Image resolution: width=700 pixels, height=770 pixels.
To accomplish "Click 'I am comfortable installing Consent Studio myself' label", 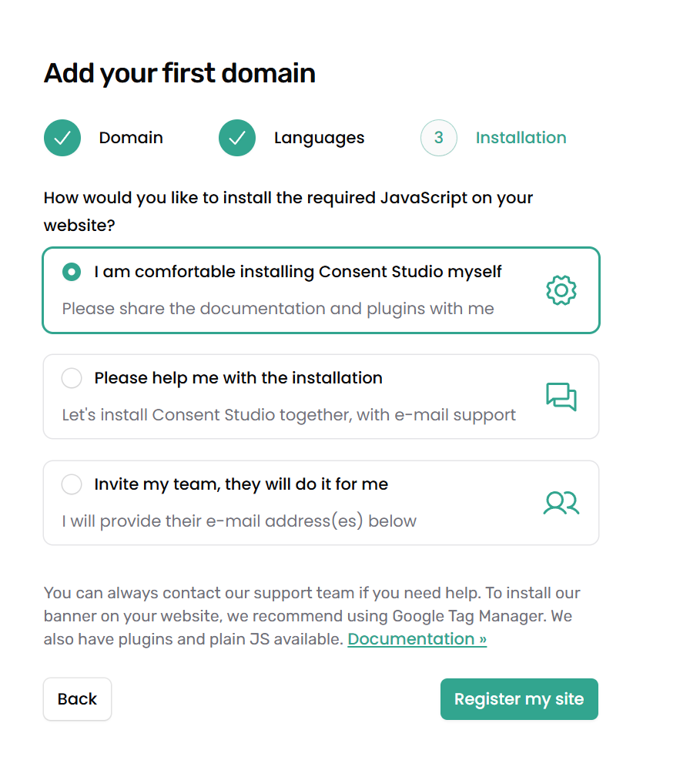I will tap(298, 272).
